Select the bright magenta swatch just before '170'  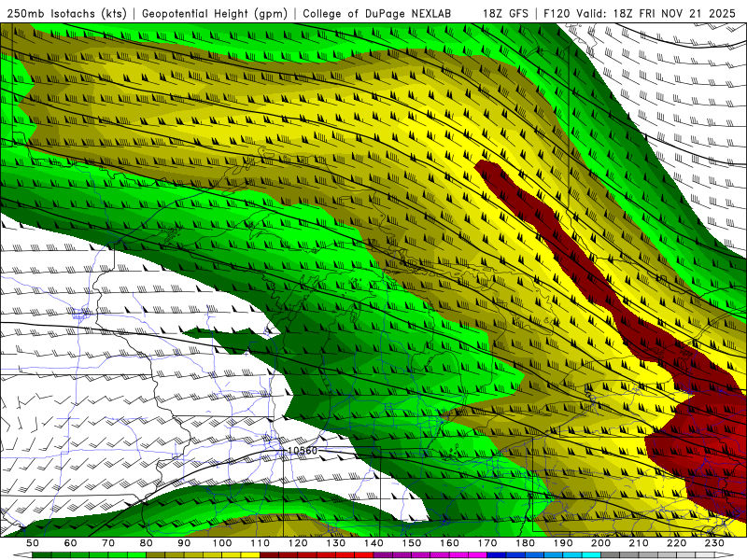[x=478, y=555]
